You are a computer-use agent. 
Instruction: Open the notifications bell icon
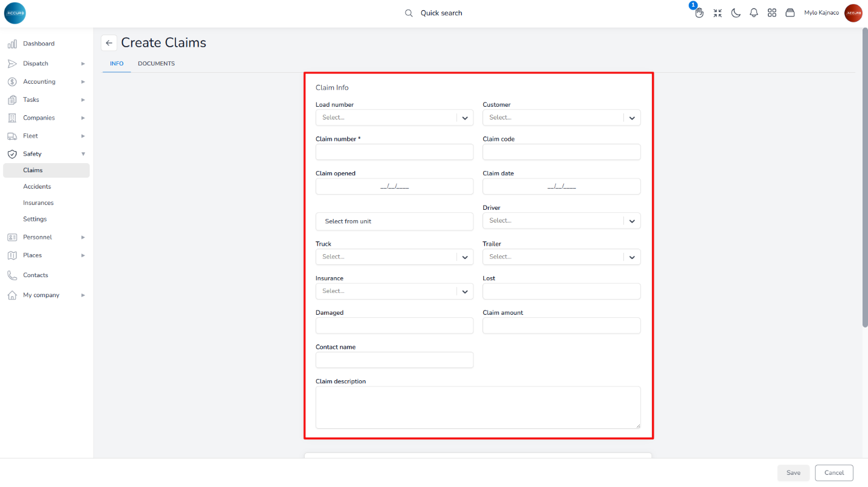[x=754, y=13]
